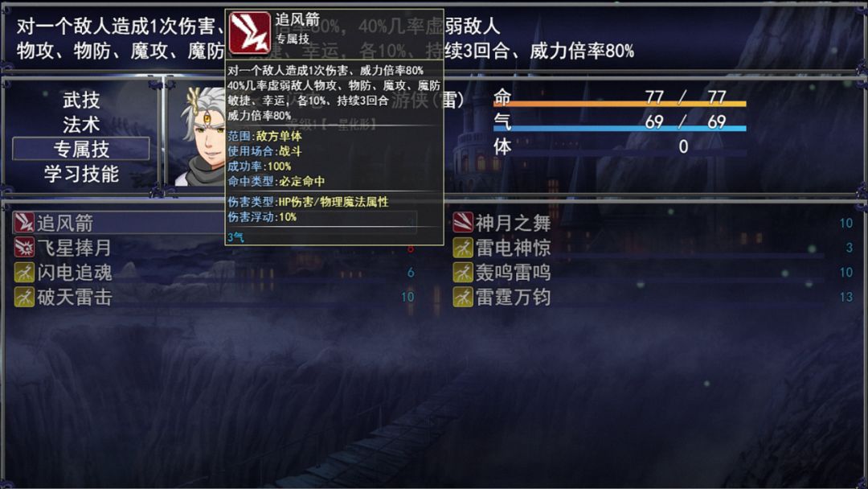This screenshot has width=868, height=489.
Task: Open the 专属技 category
Action: [x=81, y=149]
